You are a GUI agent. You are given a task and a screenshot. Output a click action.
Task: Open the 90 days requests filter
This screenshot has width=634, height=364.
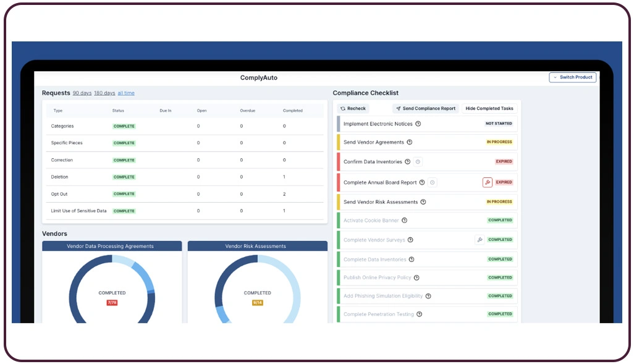[x=82, y=93]
